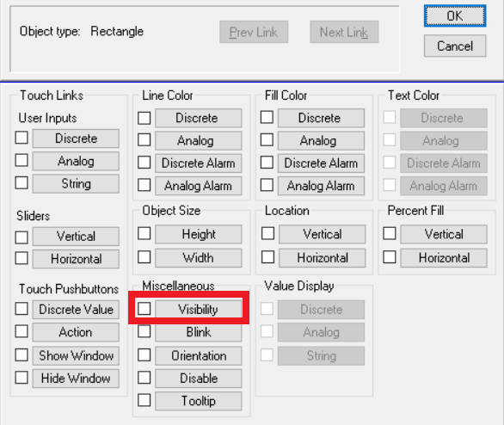Tick Fill Color Discrete Alarm checkbox
Screen dimensions: 504x425
point(267,163)
